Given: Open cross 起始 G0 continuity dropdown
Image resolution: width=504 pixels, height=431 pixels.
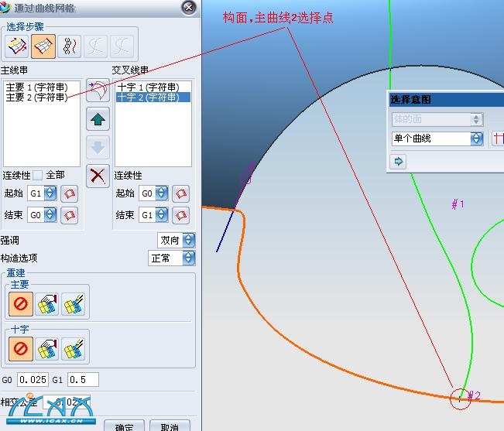Looking at the screenshot, I should point(162,193).
